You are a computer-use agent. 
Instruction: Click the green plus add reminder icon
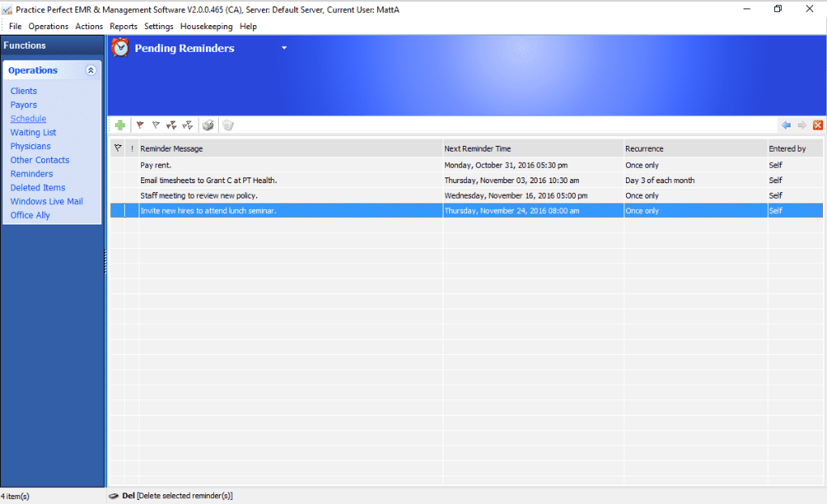[x=120, y=126]
